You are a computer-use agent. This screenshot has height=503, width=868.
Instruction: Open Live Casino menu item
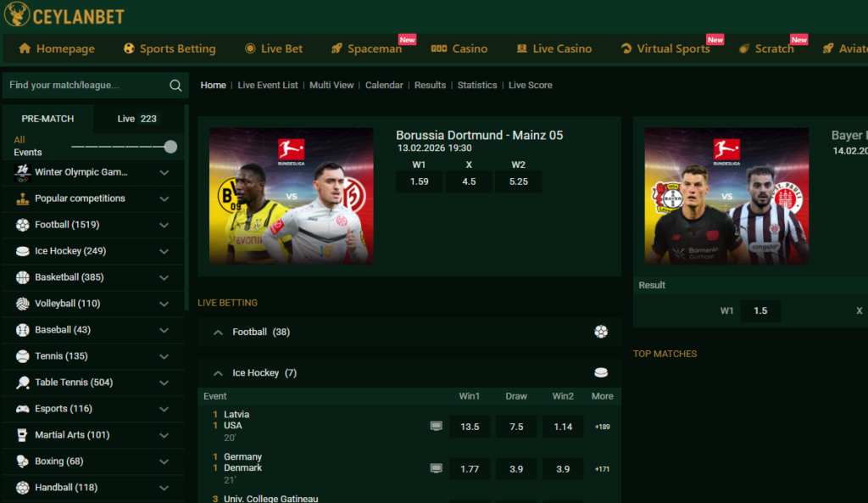point(554,48)
